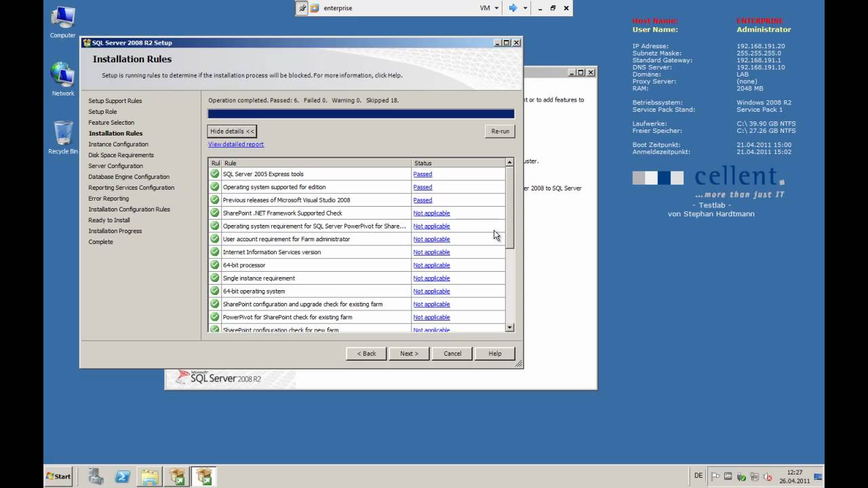Image resolution: width=868 pixels, height=488 pixels.
Task: Click the check icon for SharePoint .NET Framework Supported Check
Action: point(215,213)
